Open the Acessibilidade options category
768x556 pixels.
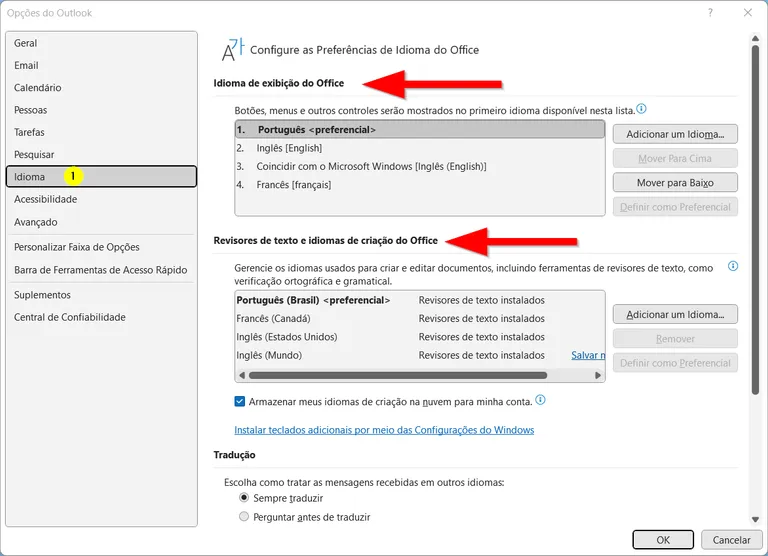click(101, 199)
